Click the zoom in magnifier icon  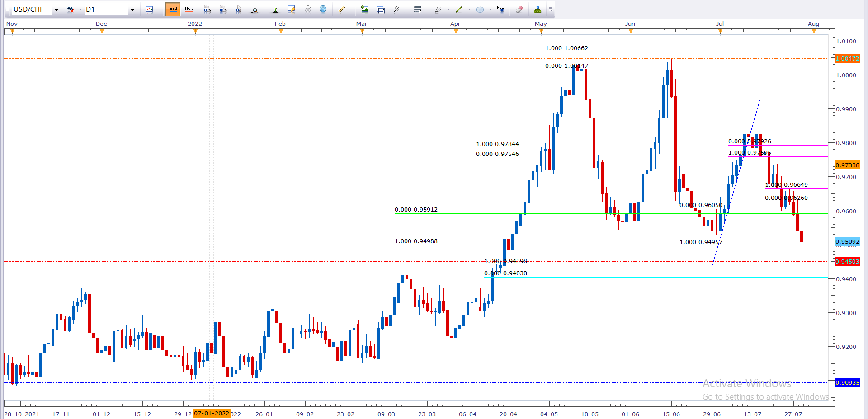point(207,9)
